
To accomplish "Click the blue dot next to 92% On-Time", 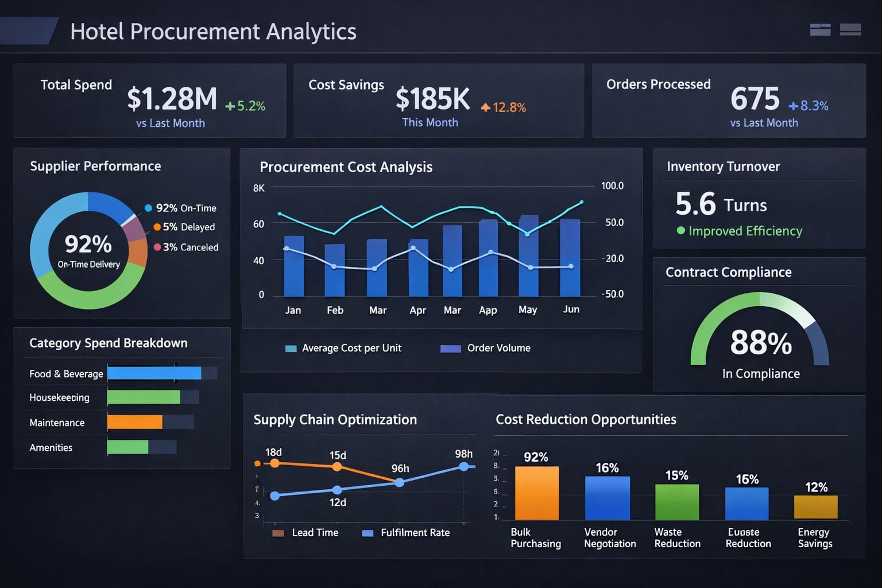I will pyautogui.click(x=148, y=208).
